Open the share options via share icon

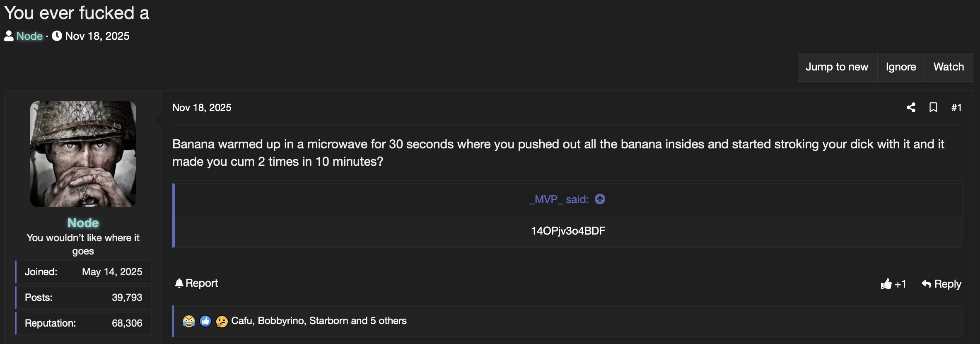tap(911, 107)
